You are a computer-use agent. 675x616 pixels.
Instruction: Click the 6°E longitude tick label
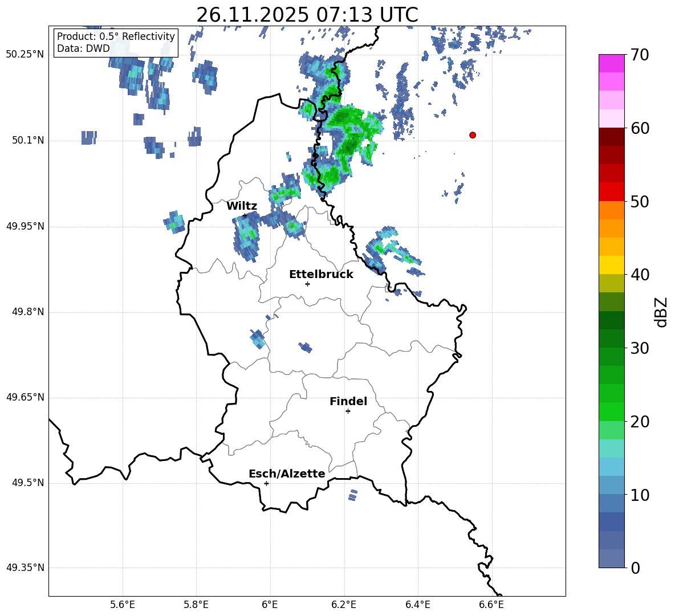(x=270, y=605)
